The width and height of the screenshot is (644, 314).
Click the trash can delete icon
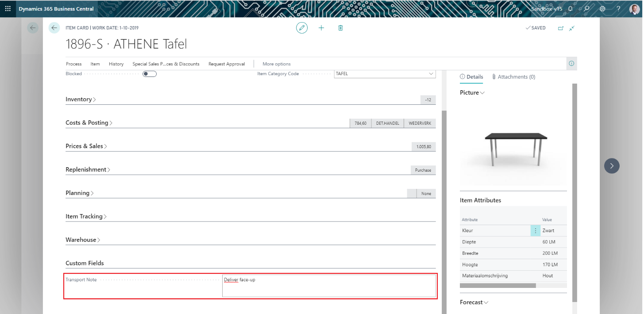click(340, 28)
